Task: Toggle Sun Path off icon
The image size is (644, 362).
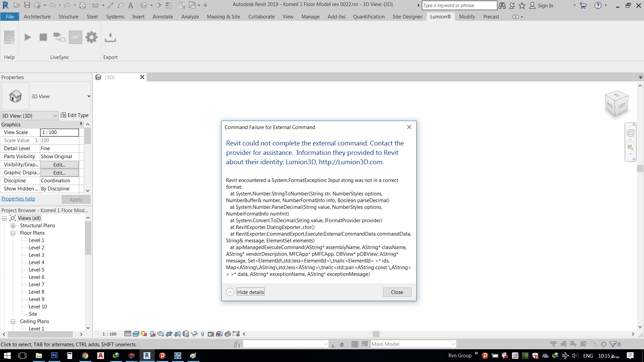Action: 144,334
